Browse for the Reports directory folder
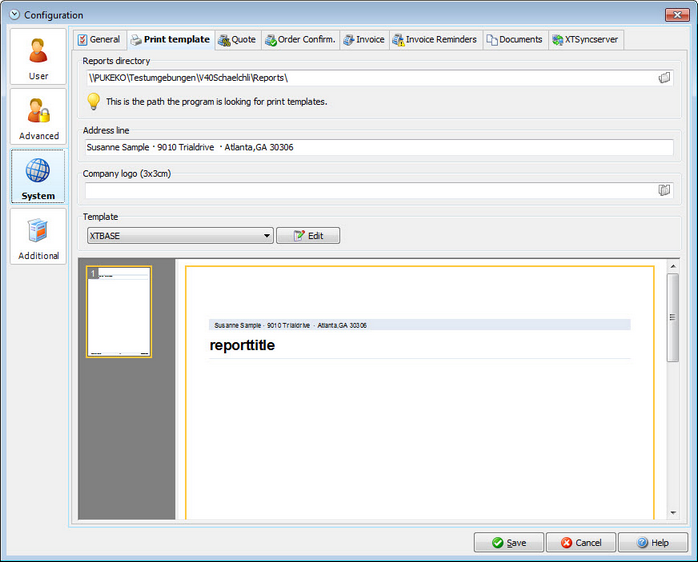Screen dimensions: 698x562 click(x=664, y=78)
